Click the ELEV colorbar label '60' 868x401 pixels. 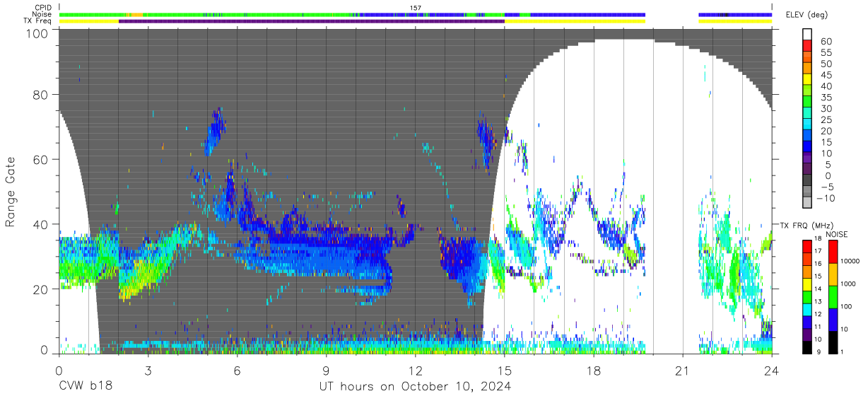[825, 41]
